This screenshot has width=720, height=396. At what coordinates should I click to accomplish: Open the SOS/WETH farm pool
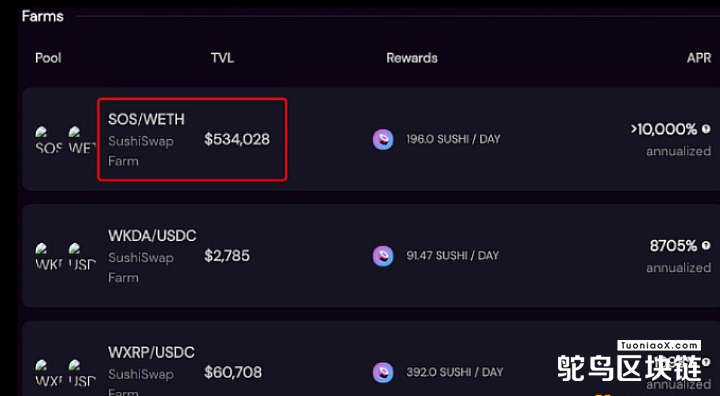coord(146,119)
